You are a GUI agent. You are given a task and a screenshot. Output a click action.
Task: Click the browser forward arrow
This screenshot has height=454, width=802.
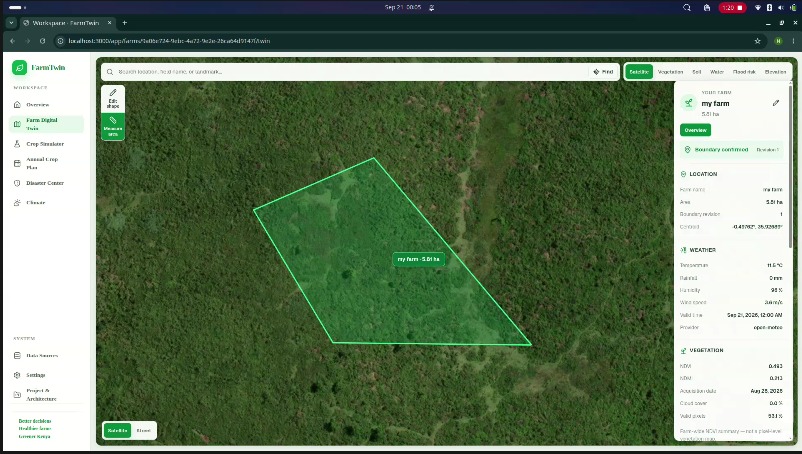[28, 41]
